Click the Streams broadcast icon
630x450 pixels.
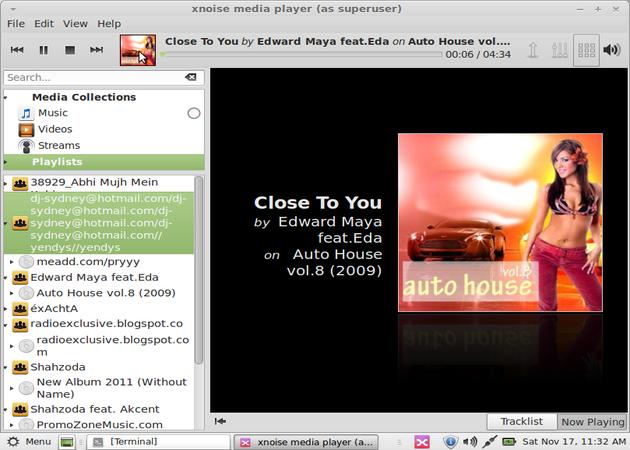26,146
